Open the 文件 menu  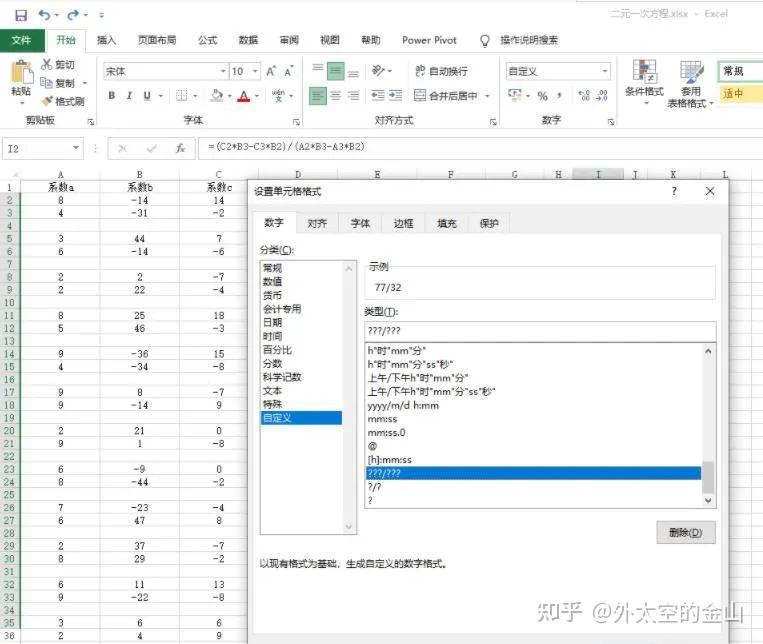22,40
